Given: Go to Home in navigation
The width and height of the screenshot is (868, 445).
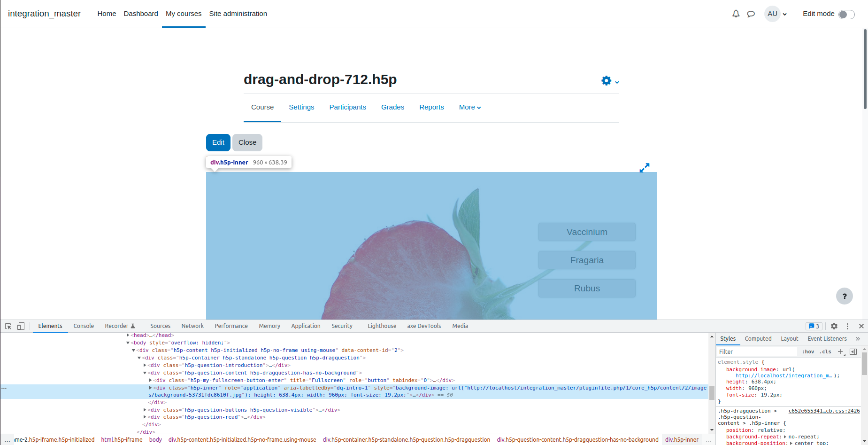Looking at the screenshot, I should (107, 14).
